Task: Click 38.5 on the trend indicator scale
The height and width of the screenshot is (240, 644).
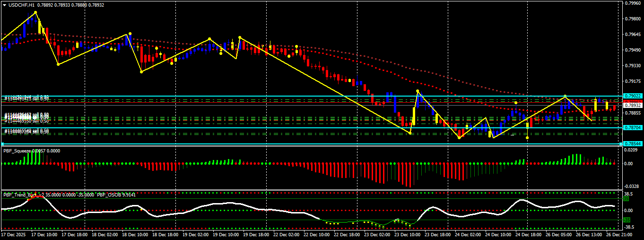Action: (629, 194)
